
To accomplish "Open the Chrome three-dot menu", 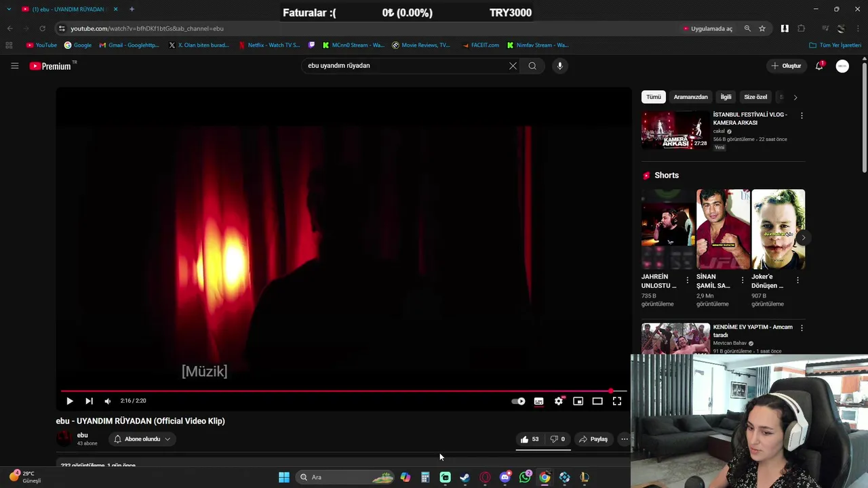I will (x=859, y=28).
